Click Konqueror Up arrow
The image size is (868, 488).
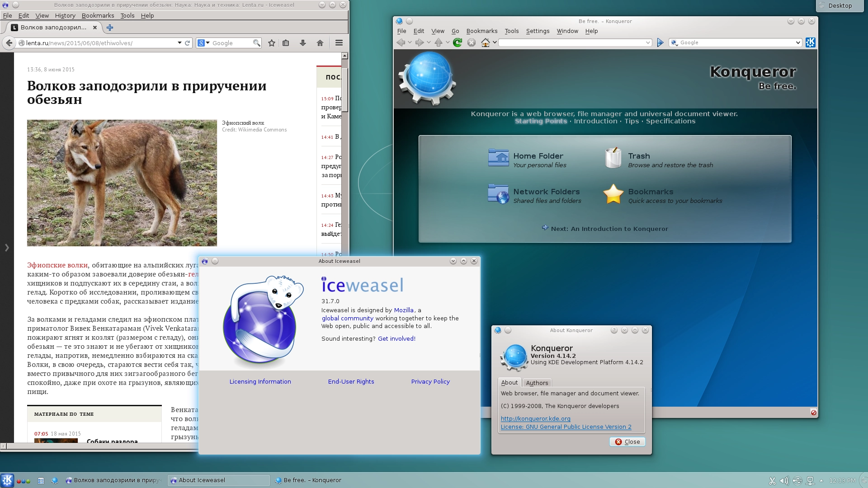[x=439, y=42]
